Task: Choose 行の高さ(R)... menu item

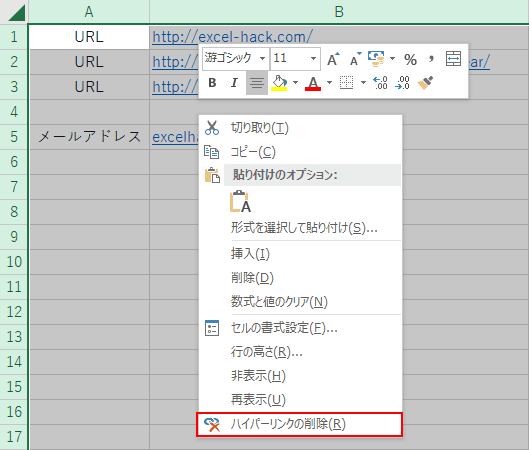Action: tap(300, 352)
